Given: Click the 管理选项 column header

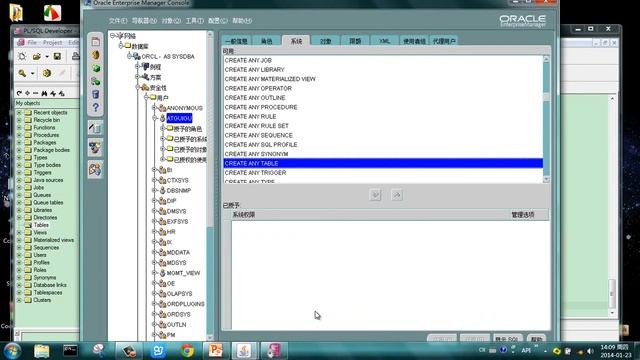Looking at the screenshot, I should [523, 215].
